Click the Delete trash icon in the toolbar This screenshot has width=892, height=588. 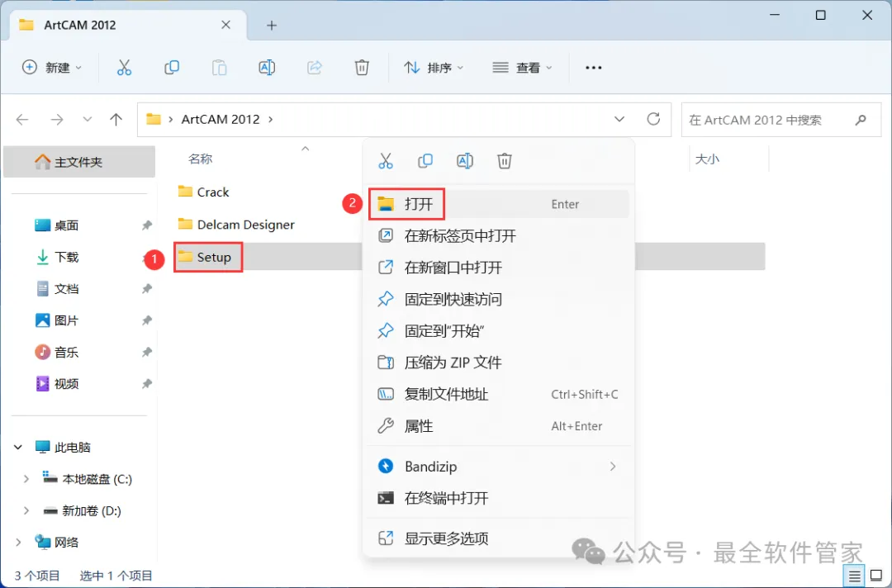tap(362, 68)
